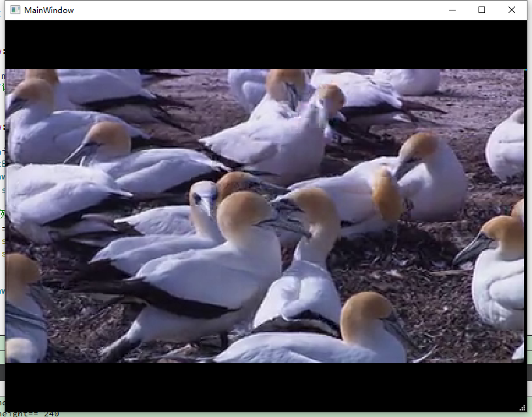Click the MainWindow application icon in the title bar
The width and height of the screenshot is (532, 417).
click(15, 10)
